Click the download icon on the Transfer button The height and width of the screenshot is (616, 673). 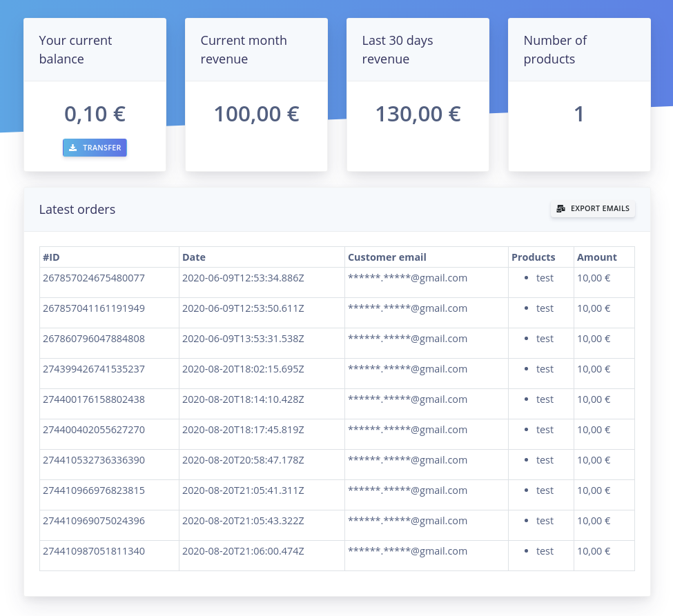73,148
